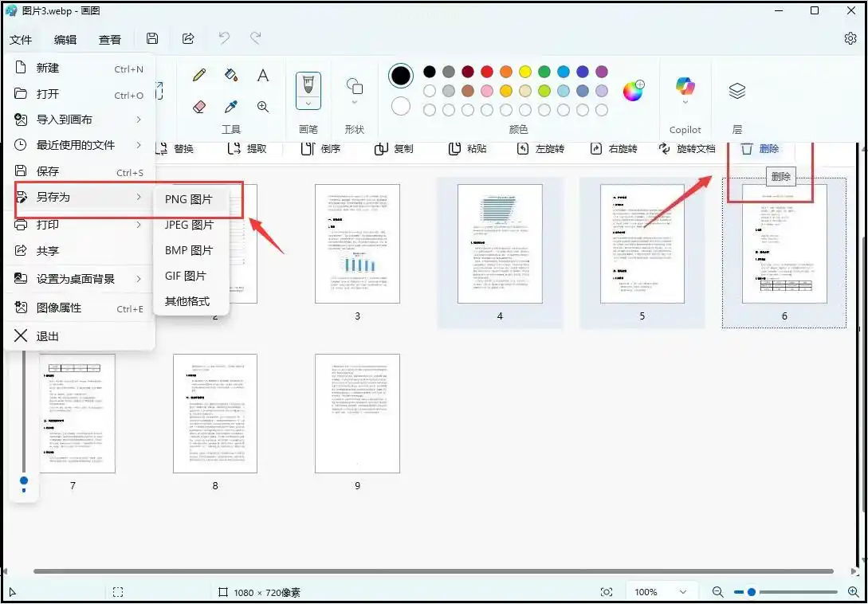Choose the Text tool

tap(263, 76)
